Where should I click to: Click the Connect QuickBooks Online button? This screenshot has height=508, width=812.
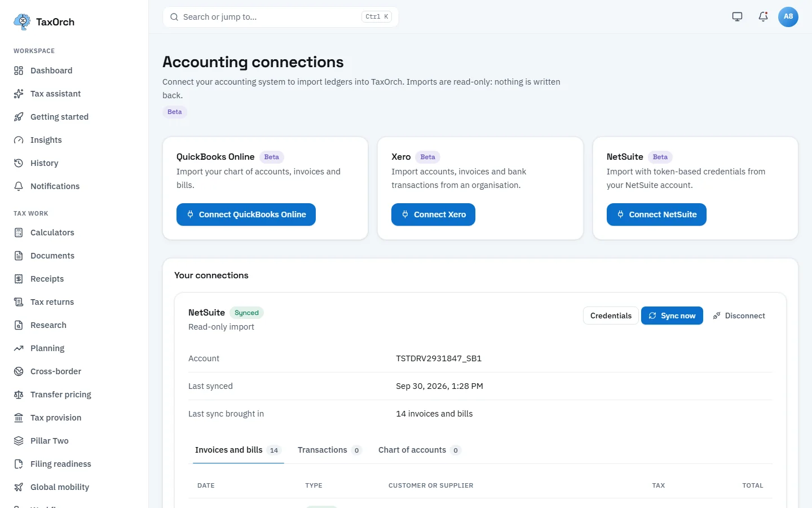[x=246, y=214]
